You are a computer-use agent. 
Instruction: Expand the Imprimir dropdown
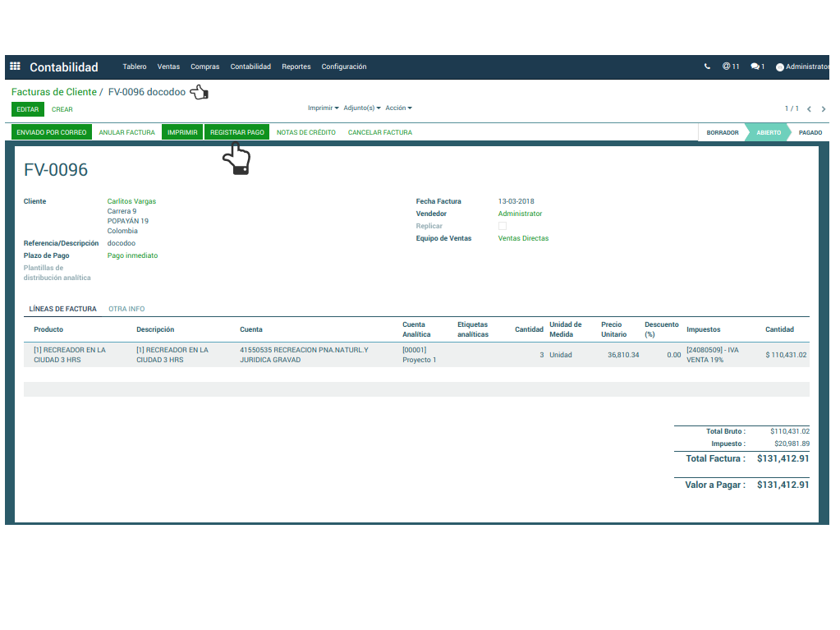point(323,108)
